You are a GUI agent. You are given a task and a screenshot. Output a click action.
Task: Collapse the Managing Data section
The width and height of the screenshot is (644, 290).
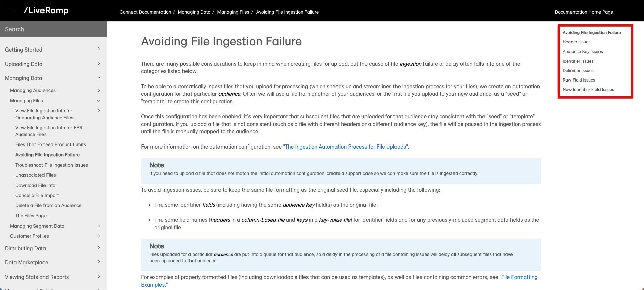(x=99, y=78)
